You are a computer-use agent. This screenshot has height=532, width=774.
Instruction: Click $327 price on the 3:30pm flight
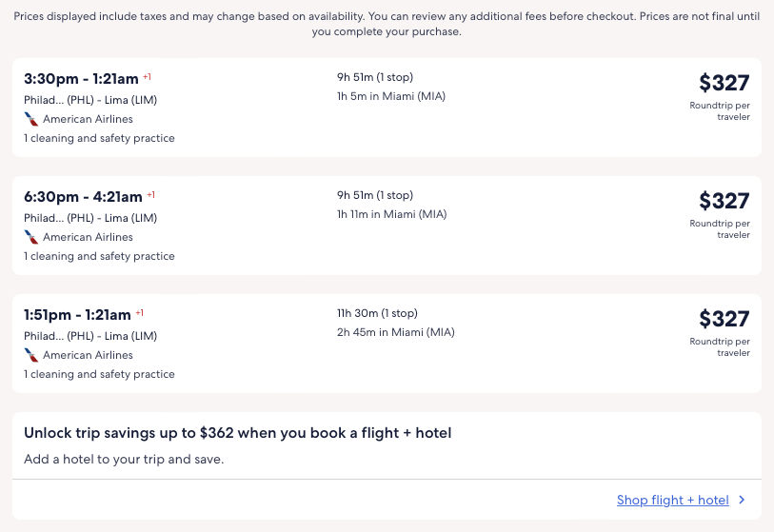(x=724, y=83)
